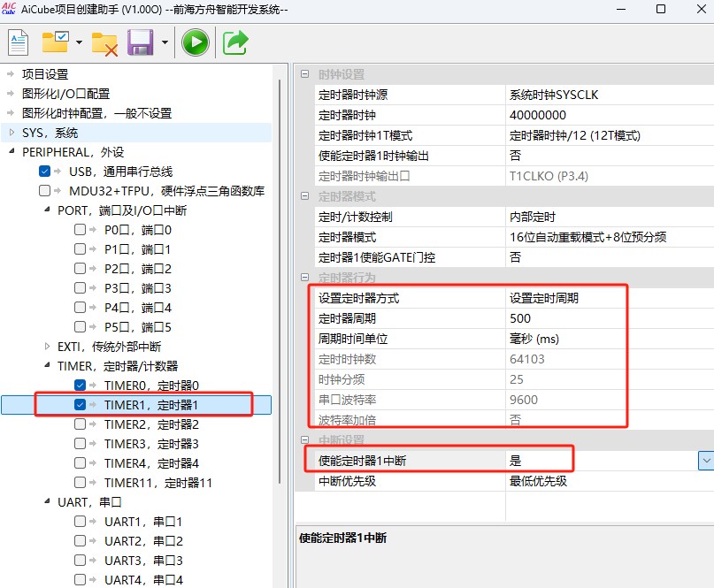Open the 使能定时器1中断 value dropdown

[706, 461]
